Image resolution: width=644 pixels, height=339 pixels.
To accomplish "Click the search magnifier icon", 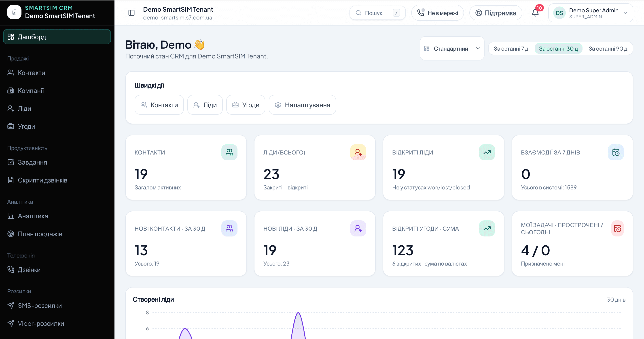I will [358, 13].
